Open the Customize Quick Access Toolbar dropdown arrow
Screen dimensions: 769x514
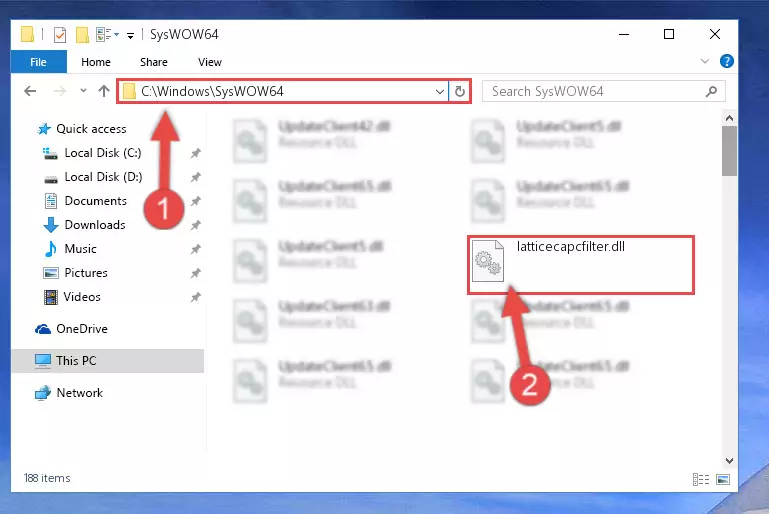pos(130,35)
